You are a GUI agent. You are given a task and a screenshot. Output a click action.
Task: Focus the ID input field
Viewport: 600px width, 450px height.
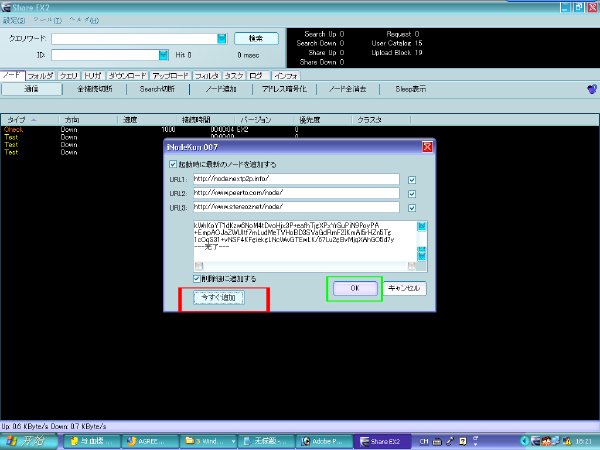[x=105, y=55]
